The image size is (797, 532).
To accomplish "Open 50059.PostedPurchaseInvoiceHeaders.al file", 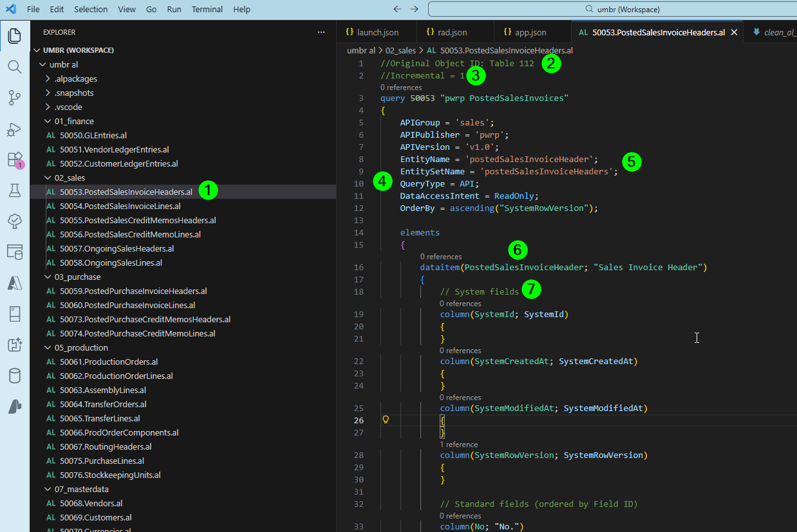I will click(183, 291).
